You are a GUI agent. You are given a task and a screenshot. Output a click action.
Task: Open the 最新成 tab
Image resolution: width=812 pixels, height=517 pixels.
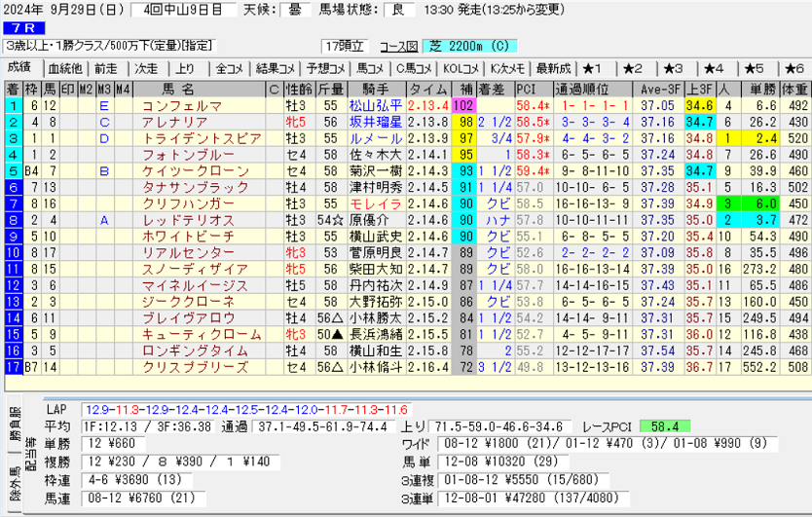tap(553, 68)
